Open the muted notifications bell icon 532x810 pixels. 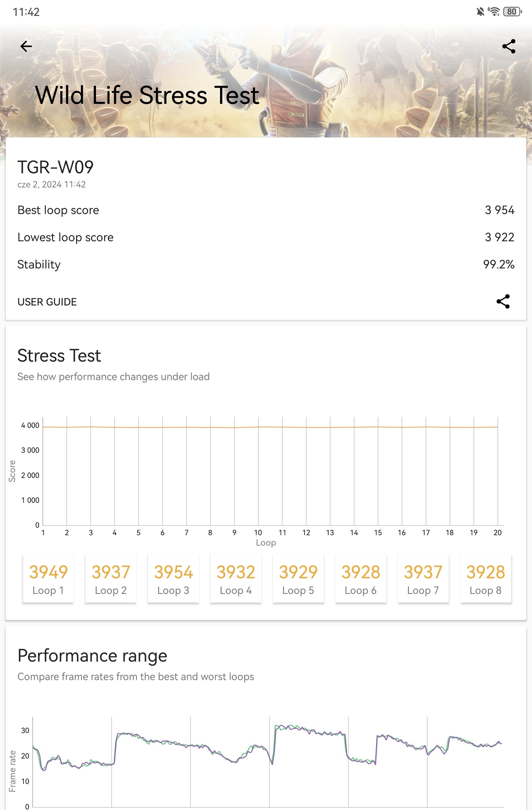[x=480, y=12]
